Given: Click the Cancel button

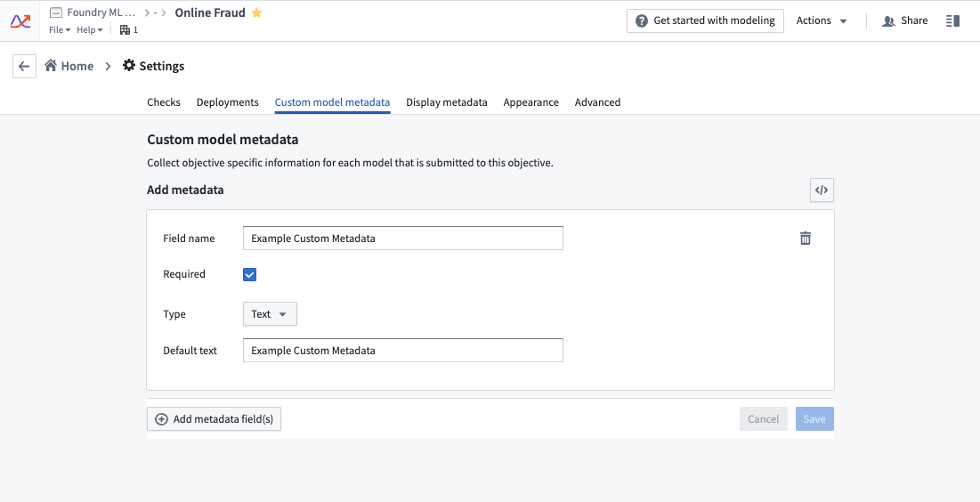Looking at the screenshot, I should coord(763,419).
